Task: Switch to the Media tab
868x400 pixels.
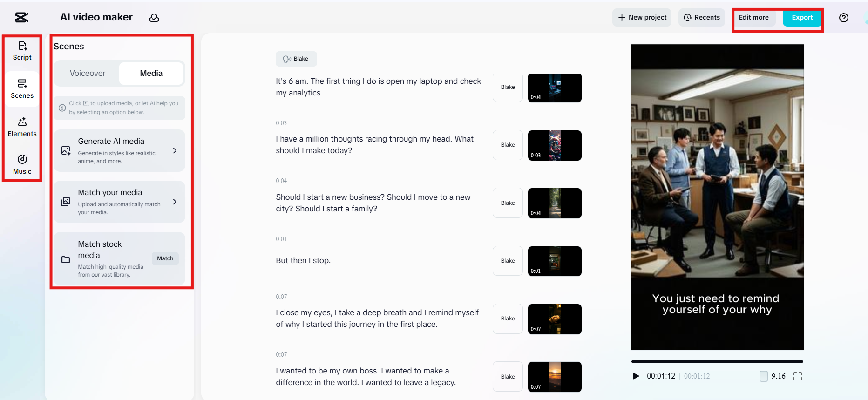Action: [x=151, y=73]
